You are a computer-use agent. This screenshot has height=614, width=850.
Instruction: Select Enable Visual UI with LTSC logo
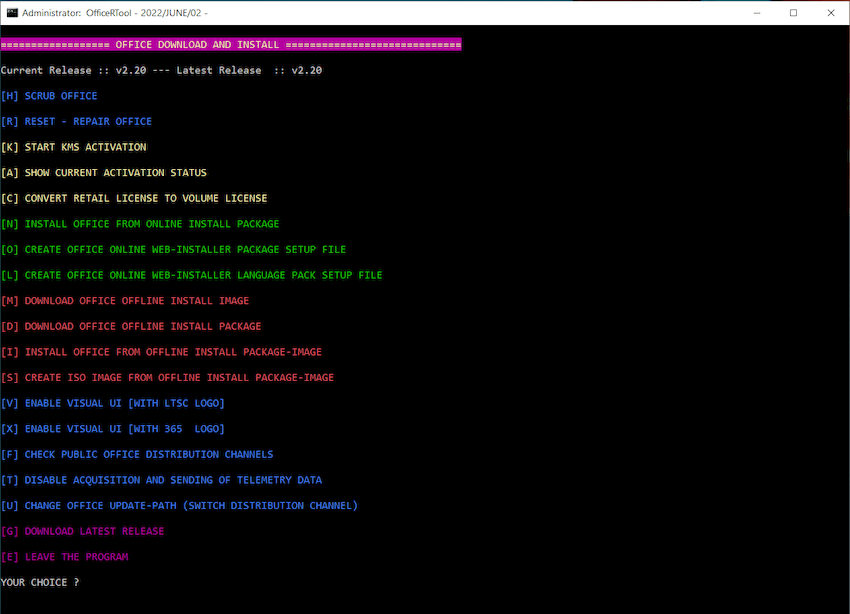tap(113, 403)
